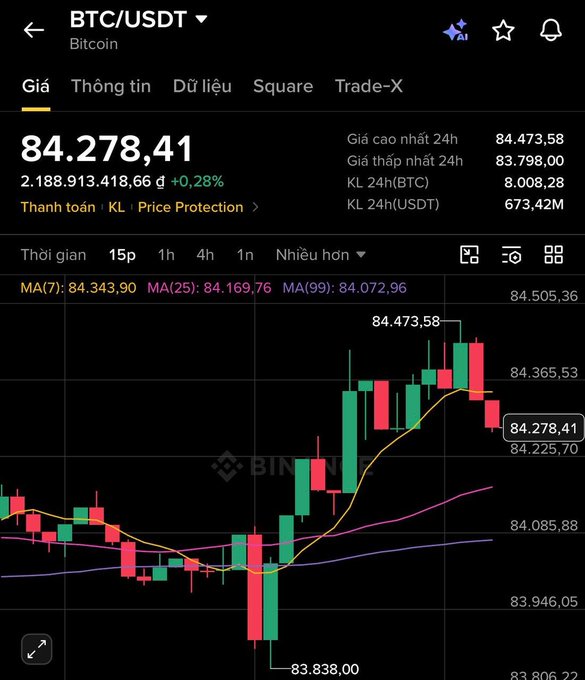The width and height of the screenshot is (585, 680).
Task: Switch to the Thông tin tab
Action: [x=111, y=86]
